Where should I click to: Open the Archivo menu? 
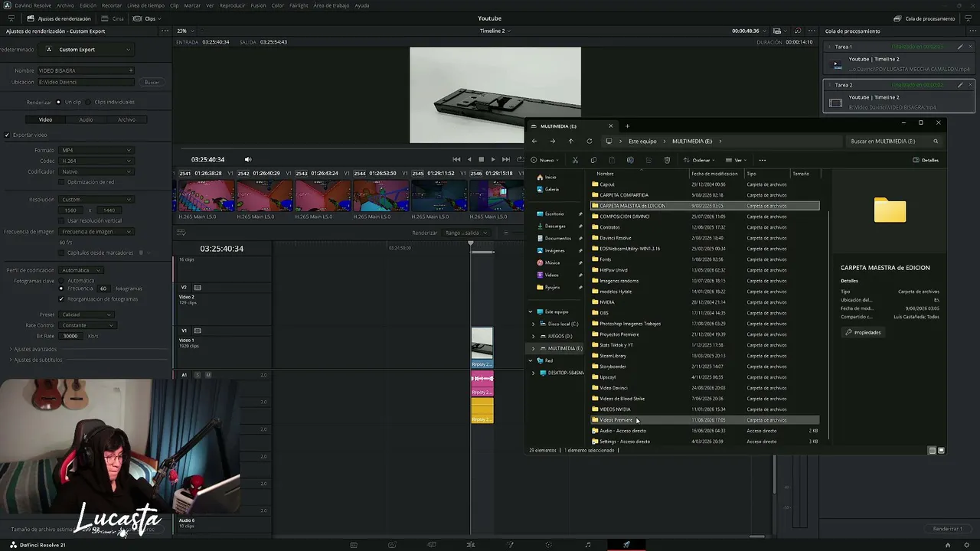(65, 5)
